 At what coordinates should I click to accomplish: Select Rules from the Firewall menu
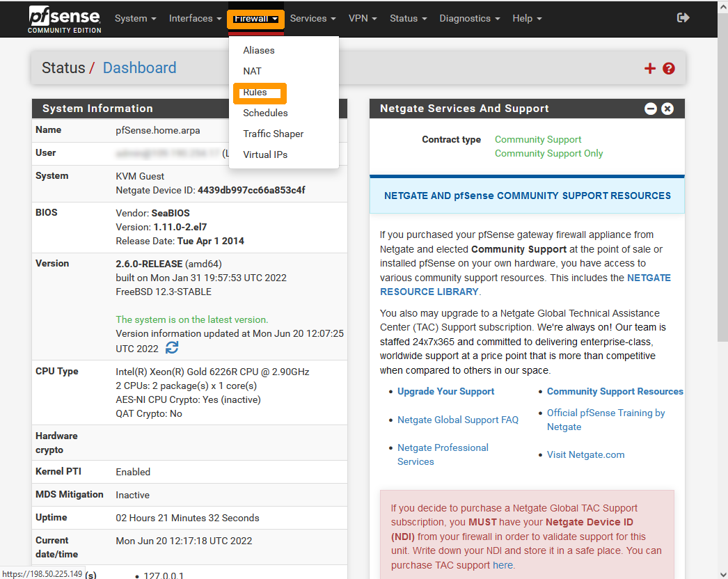pos(259,93)
